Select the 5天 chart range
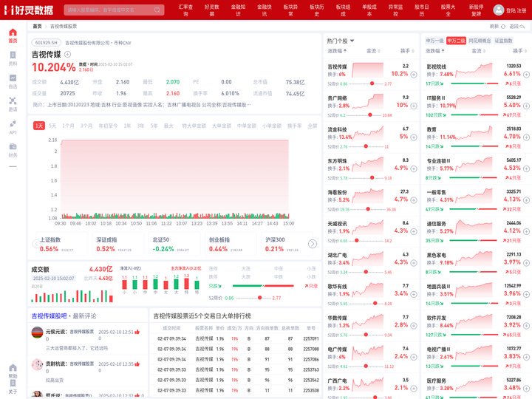This screenshot has height=399, width=532. coord(52,126)
